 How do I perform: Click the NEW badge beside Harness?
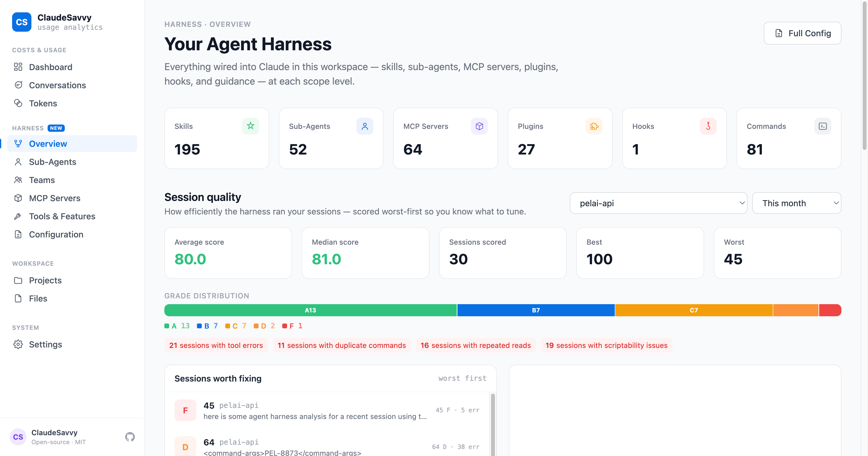click(56, 128)
